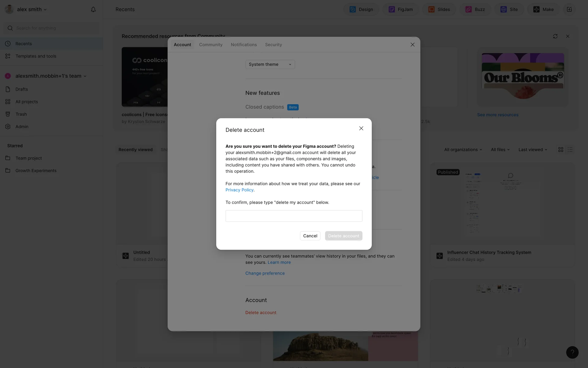
Task: Switch to list view of files
Action: tap(570, 150)
